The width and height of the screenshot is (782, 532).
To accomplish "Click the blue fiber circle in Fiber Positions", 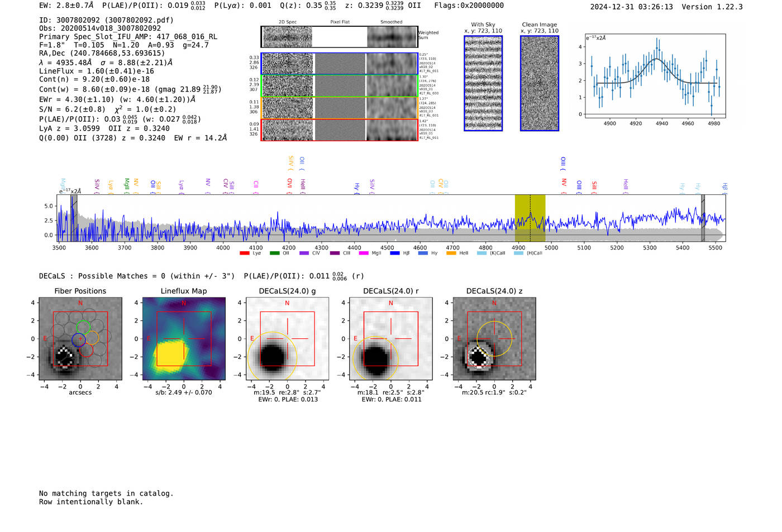I will pyautogui.click(x=79, y=339).
